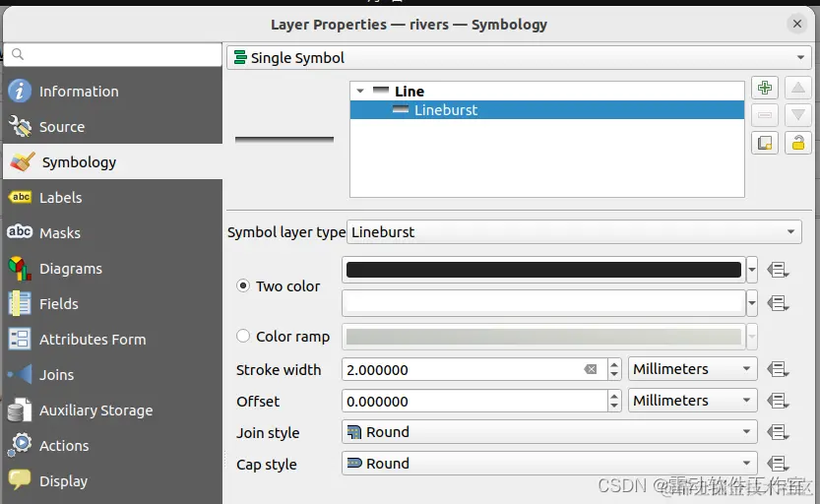
Task: Clear the Stroke width value
Action: pos(591,369)
